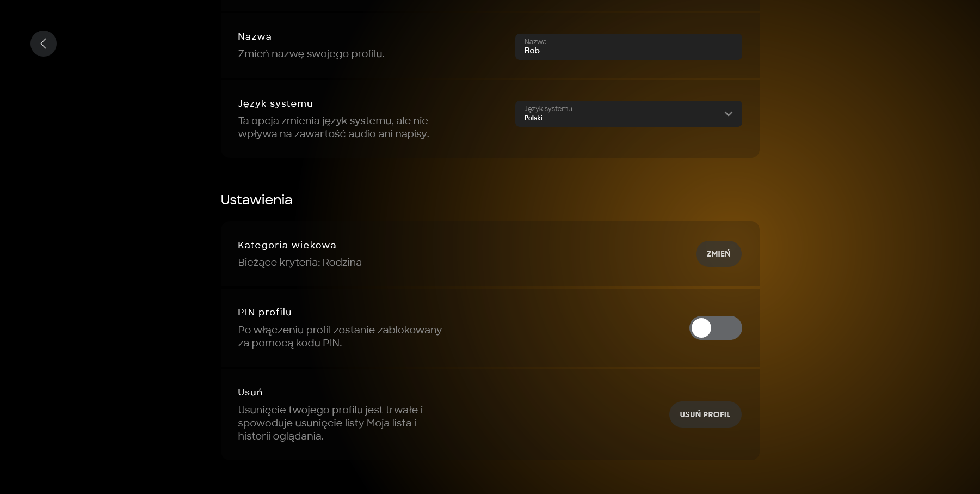The height and width of the screenshot is (494, 980).
Task: Click the profile deletion warning text
Action: tap(330, 423)
